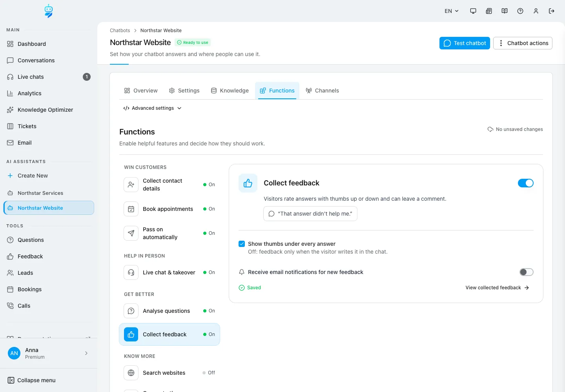Open the documentation book icon

(x=505, y=11)
